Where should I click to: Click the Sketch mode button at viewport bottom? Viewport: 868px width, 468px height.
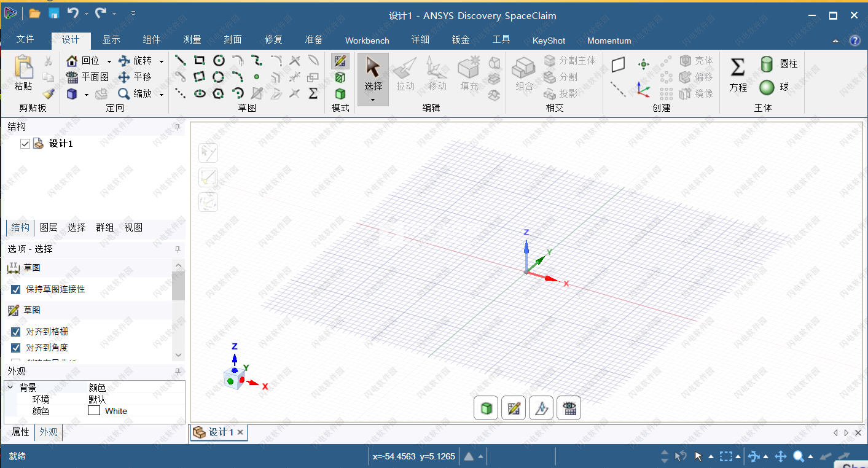[514, 408]
